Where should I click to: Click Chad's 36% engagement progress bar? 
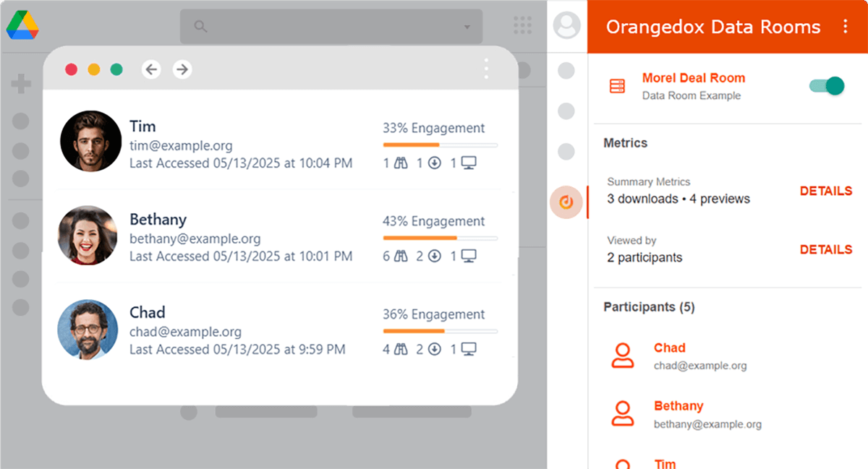click(441, 331)
